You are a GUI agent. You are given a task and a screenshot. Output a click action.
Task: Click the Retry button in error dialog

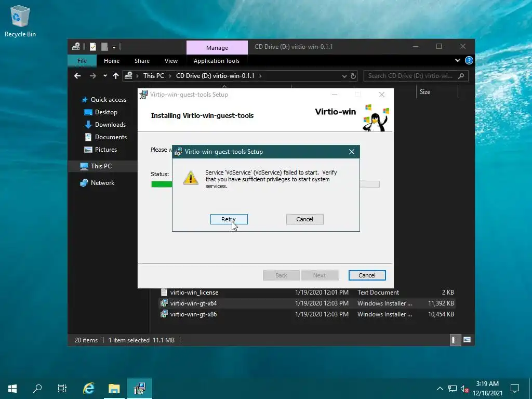click(229, 219)
